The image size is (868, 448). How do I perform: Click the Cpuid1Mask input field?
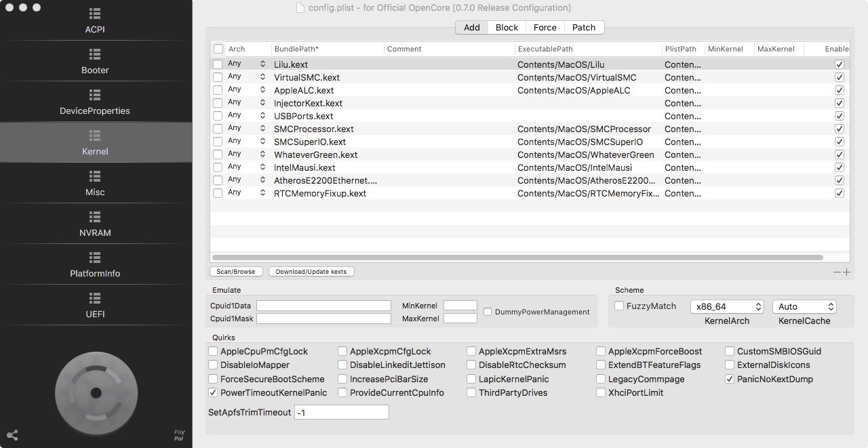323,319
